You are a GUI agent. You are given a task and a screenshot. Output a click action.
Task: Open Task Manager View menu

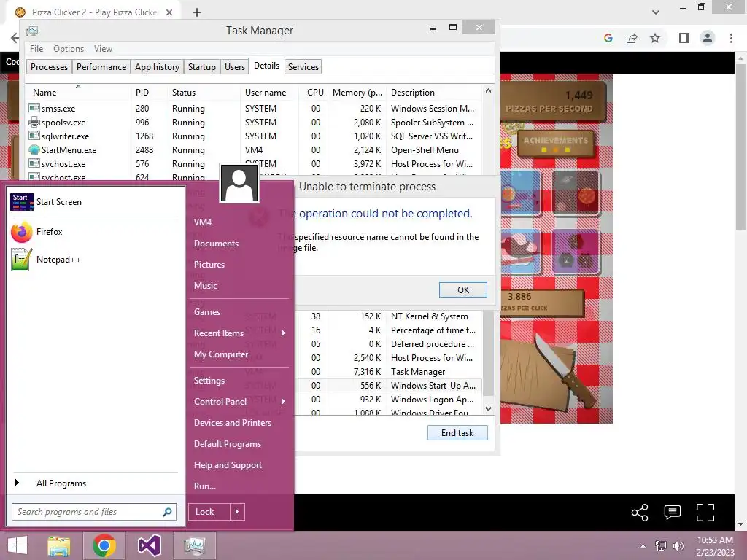[x=103, y=49]
